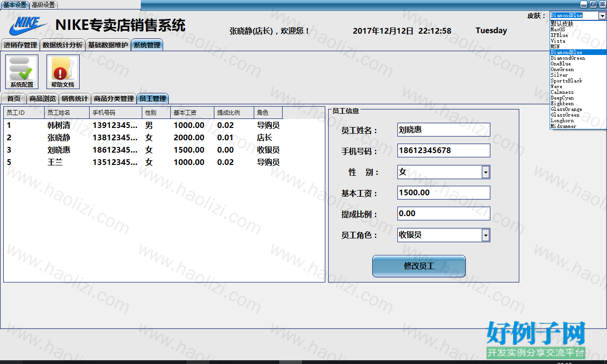Open the 基础数据维护 tab
The width and height of the screenshot is (607, 364).
[x=108, y=45]
